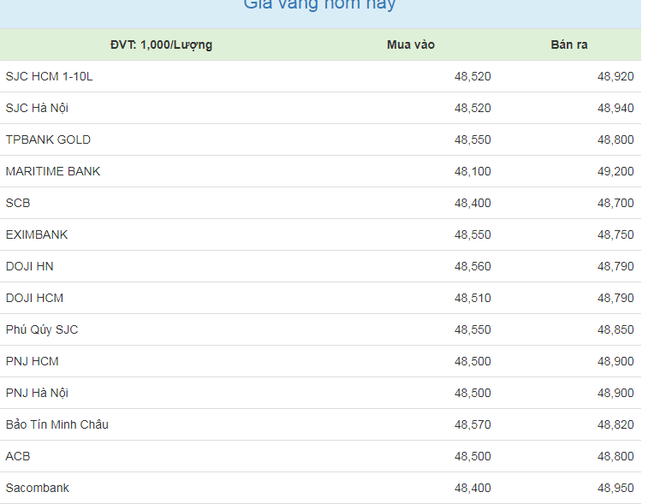The height and width of the screenshot is (504, 660).
Task: Click the "ĐVT: 1,000/Lượng" header
Action: [x=161, y=45]
